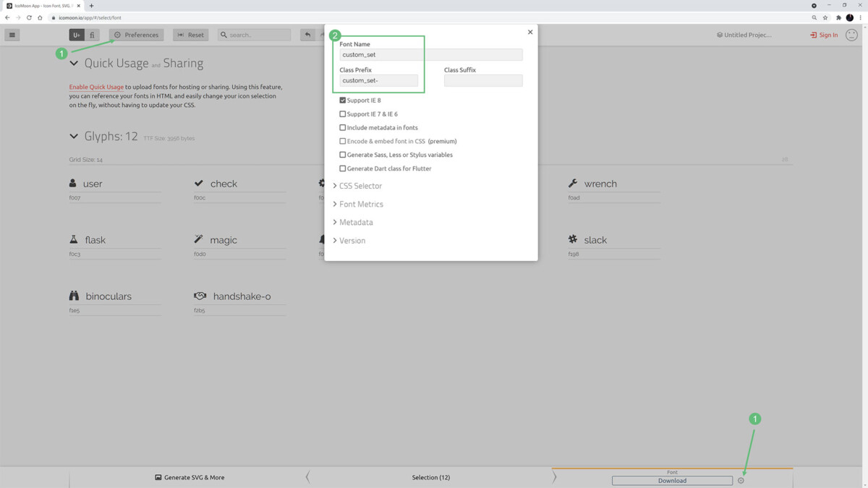
Task: Enable Include metadata in fonts
Action: pos(342,127)
